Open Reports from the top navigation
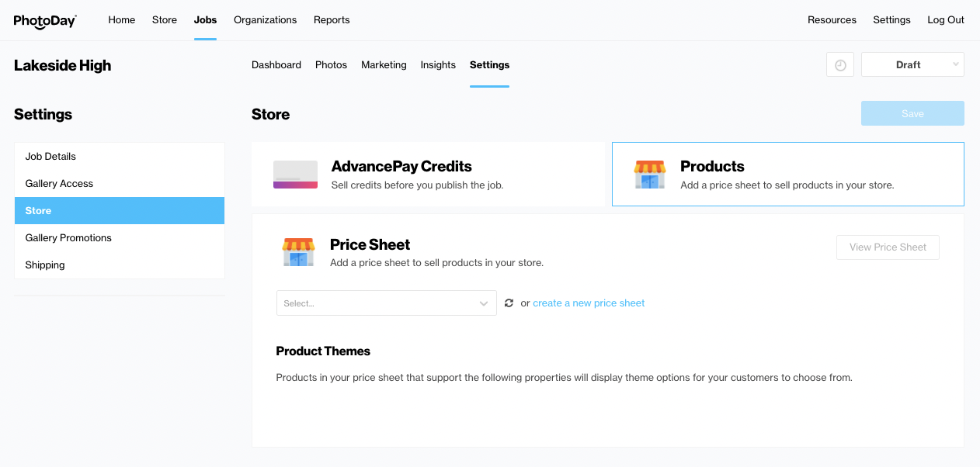 tap(332, 20)
